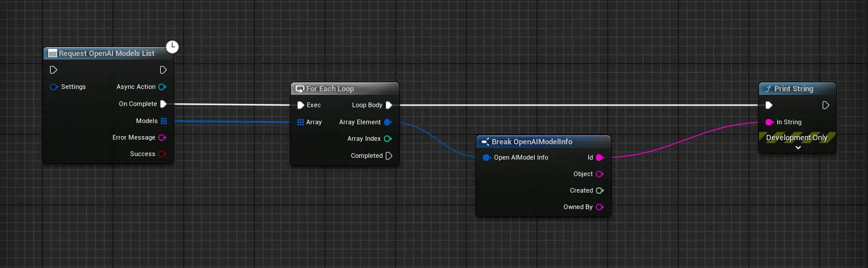Click the For Each Loop Exec input pin
The width and height of the screenshot is (868, 268).
300,105
